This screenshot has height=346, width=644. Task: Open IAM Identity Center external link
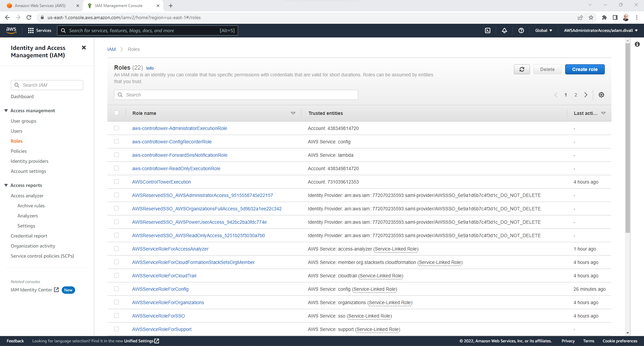pyautogui.click(x=35, y=290)
